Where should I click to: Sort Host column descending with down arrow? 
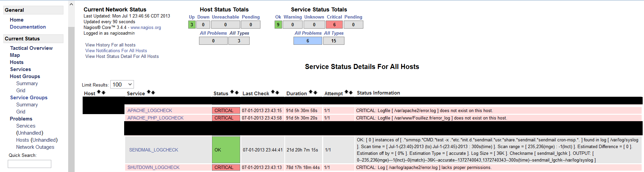click(x=104, y=93)
